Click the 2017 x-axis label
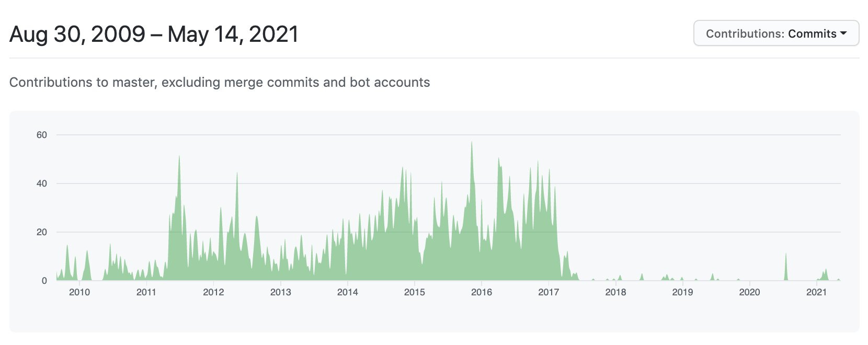 tap(549, 292)
